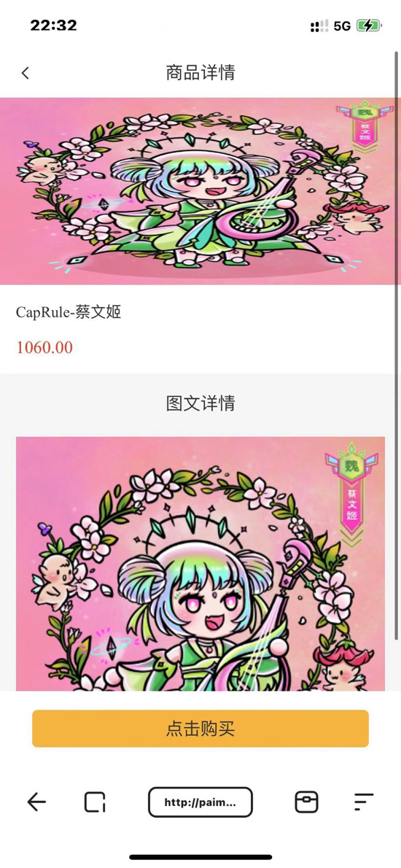Open the browser tabs square icon
The height and width of the screenshot is (868, 401).
pyautogui.click(x=95, y=802)
